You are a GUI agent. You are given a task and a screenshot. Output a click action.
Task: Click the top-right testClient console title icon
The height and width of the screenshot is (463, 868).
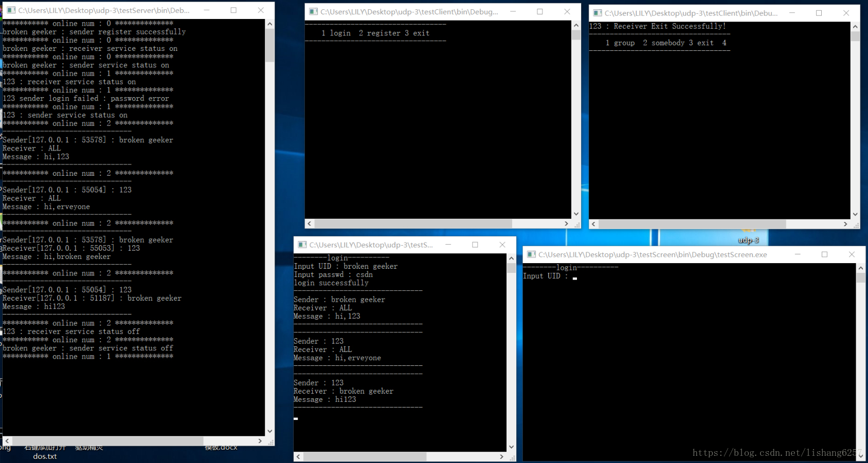coord(597,13)
